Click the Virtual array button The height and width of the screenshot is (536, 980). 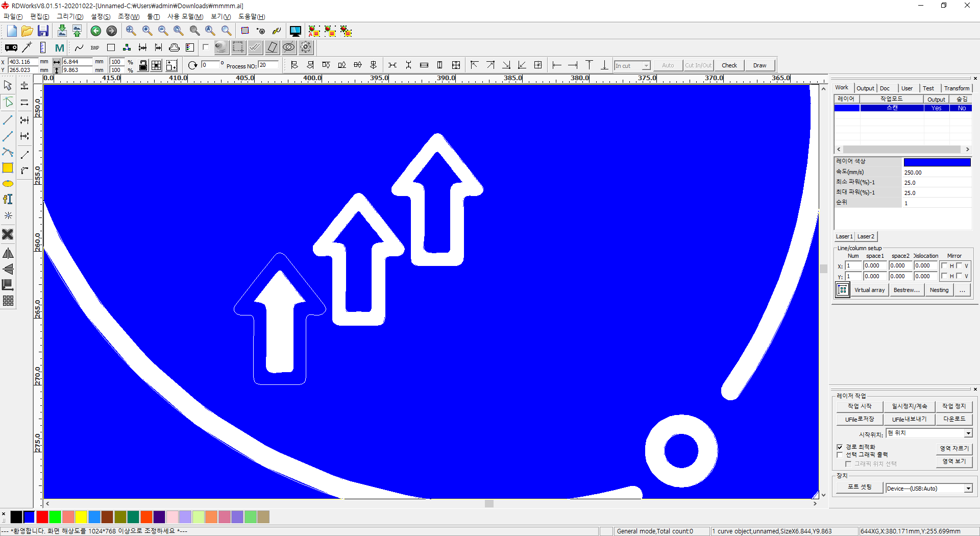(x=870, y=290)
